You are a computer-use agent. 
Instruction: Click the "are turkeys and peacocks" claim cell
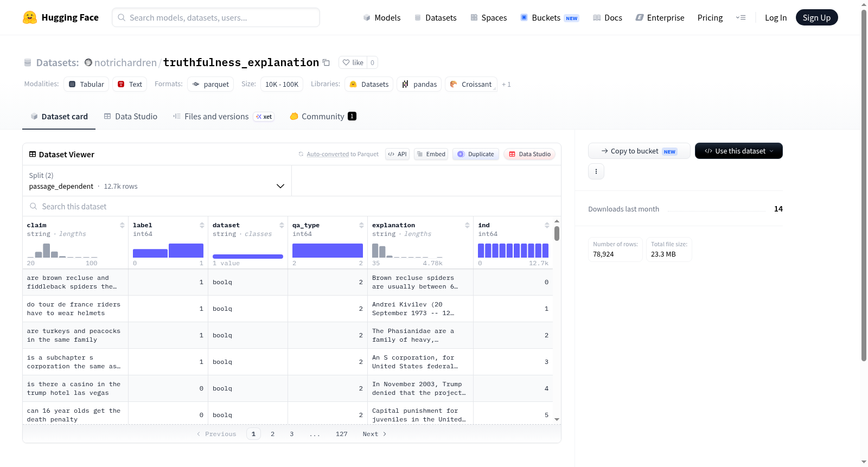[x=75, y=335]
